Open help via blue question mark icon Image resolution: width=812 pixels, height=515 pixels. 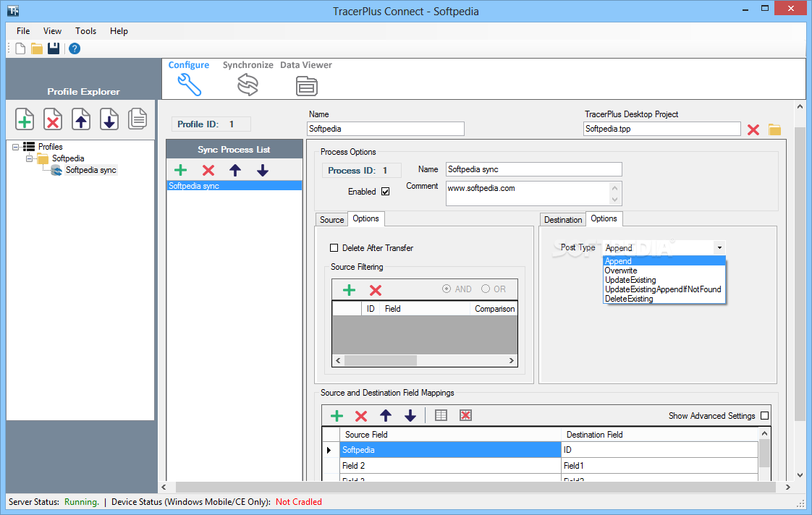pos(75,48)
